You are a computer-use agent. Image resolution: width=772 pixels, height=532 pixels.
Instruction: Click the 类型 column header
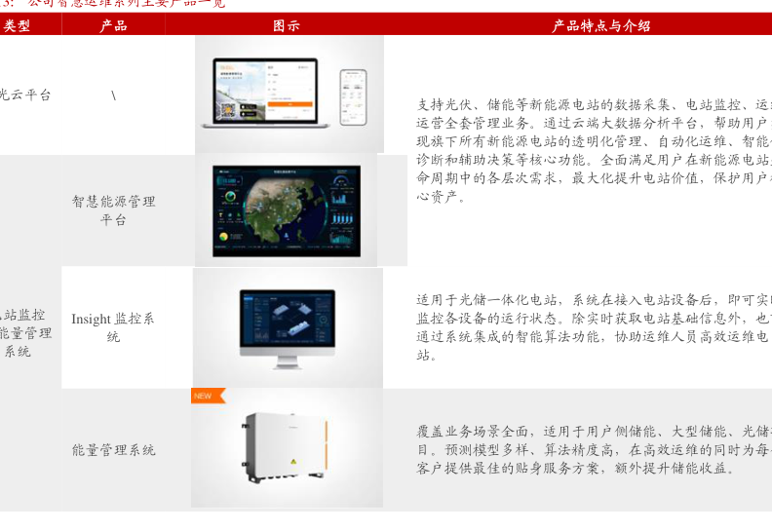(18, 26)
